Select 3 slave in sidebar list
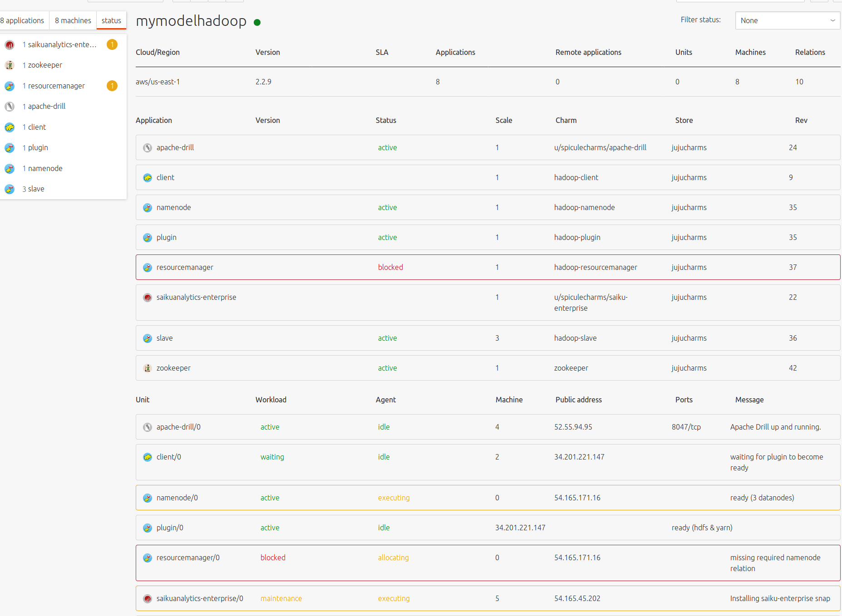The image size is (842, 616). click(34, 189)
